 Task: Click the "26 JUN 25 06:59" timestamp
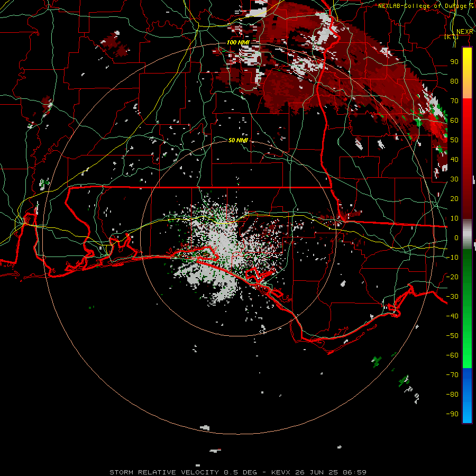[x=331, y=472]
